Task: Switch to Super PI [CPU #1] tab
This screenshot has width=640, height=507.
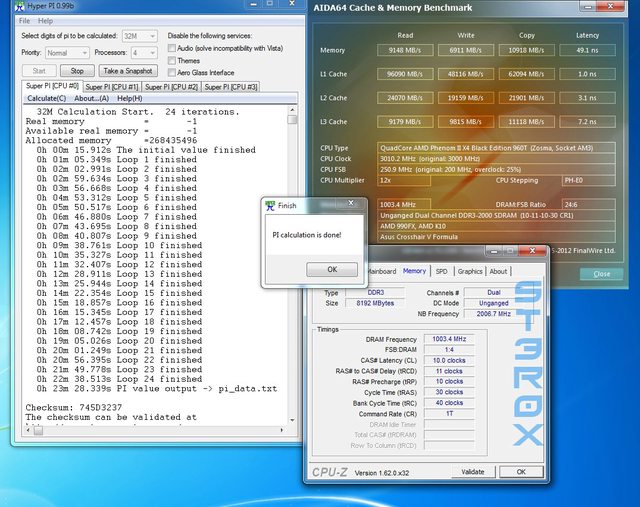Action: 112,87
